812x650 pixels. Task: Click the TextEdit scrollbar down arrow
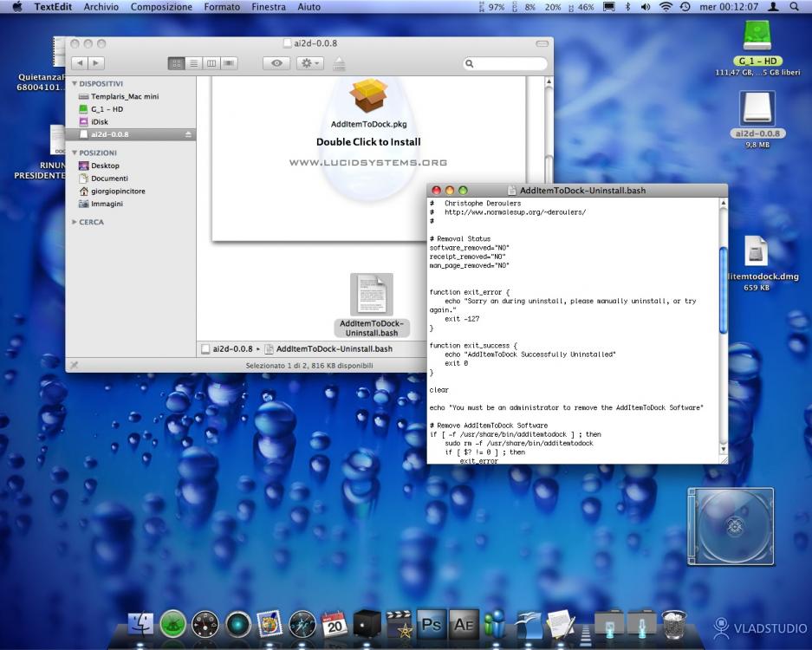(x=724, y=449)
